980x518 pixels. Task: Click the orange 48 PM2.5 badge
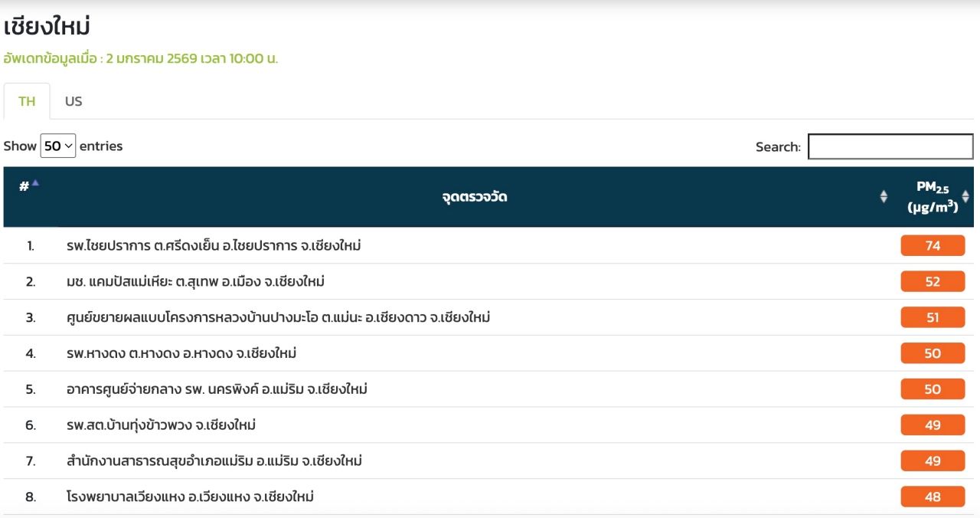point(932,497)
